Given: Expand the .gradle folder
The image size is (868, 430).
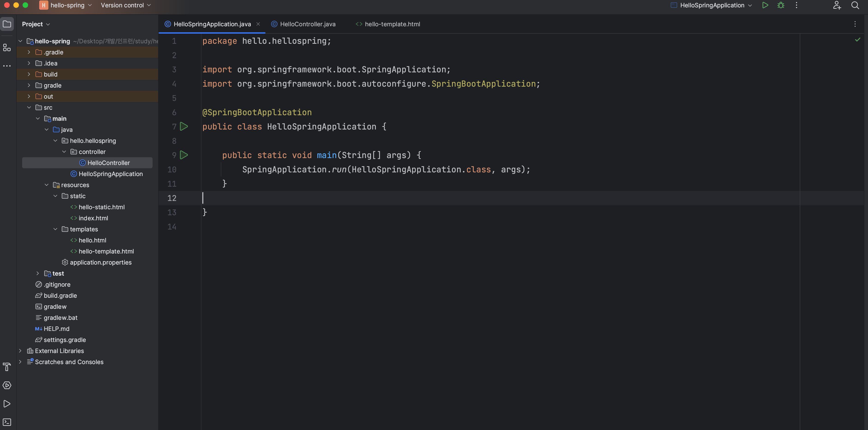Looking at the screenshot, I should coord(29,52).
